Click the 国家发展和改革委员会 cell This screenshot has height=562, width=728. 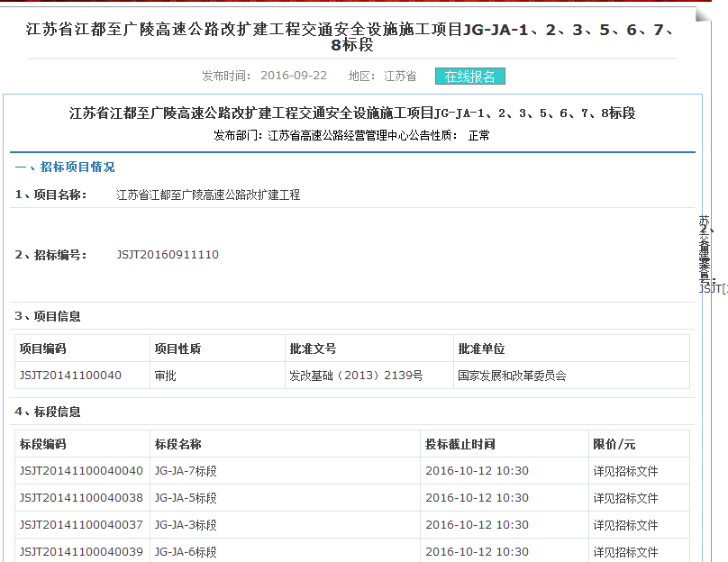click(x=512, y=376)
